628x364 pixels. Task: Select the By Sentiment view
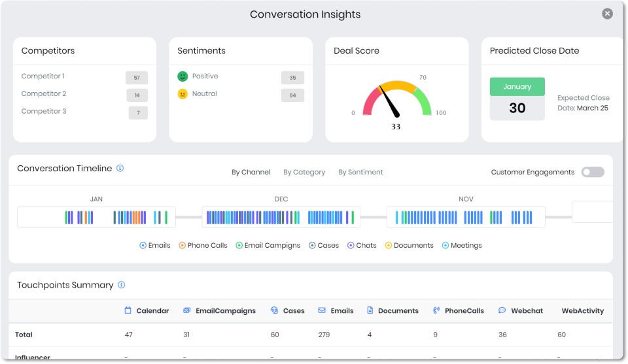click(360, 173)
